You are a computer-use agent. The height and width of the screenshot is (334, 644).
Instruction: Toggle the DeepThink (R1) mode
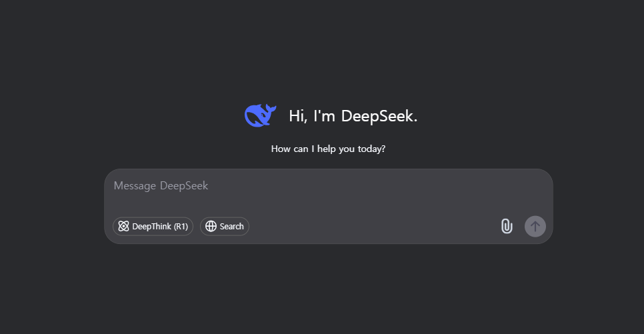153,227
